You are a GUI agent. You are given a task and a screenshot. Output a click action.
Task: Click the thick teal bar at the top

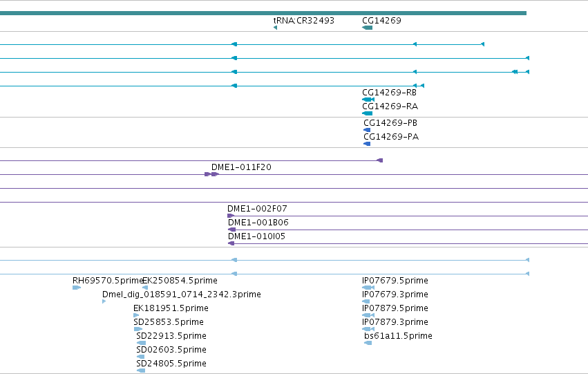tap(263, 13)
